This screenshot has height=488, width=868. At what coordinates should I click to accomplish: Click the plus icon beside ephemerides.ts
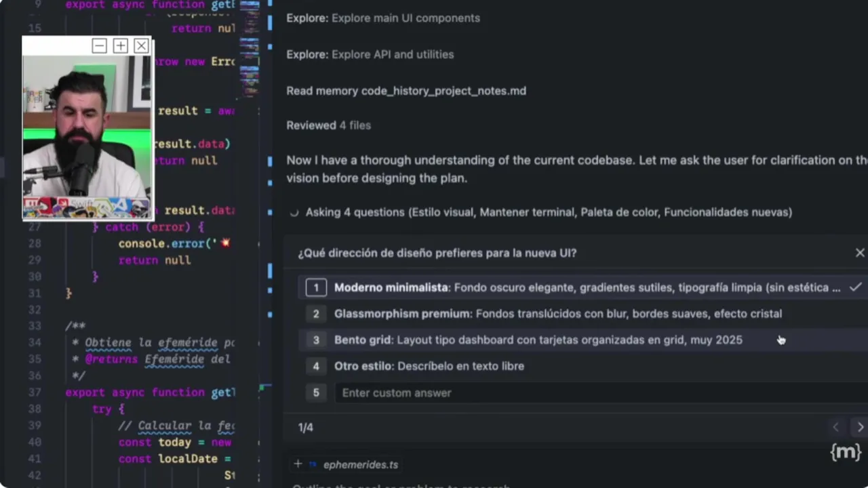(298, 464)
